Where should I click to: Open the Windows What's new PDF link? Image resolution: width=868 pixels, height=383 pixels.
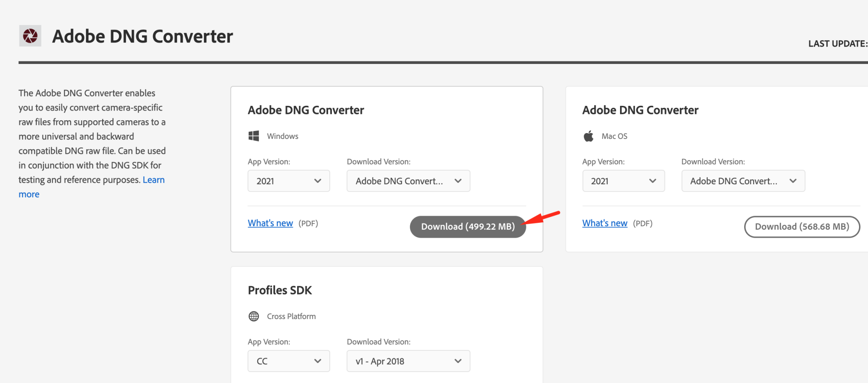coord(270,223)
